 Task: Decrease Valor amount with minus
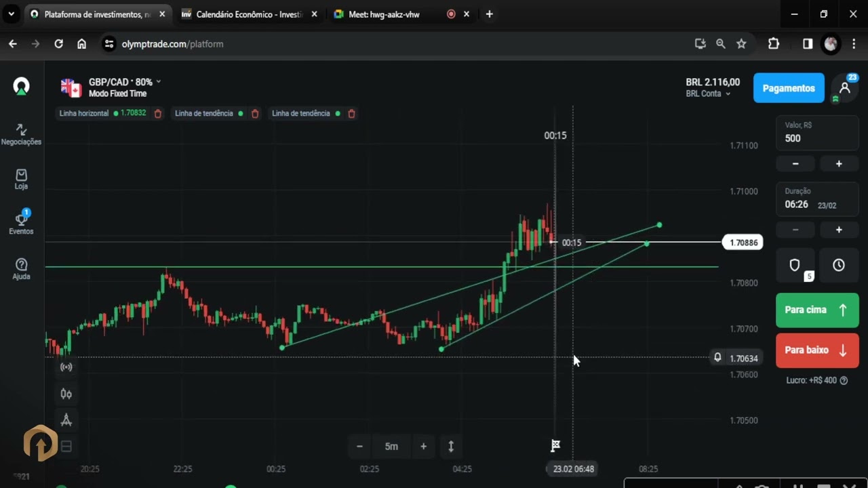(795, 164)
